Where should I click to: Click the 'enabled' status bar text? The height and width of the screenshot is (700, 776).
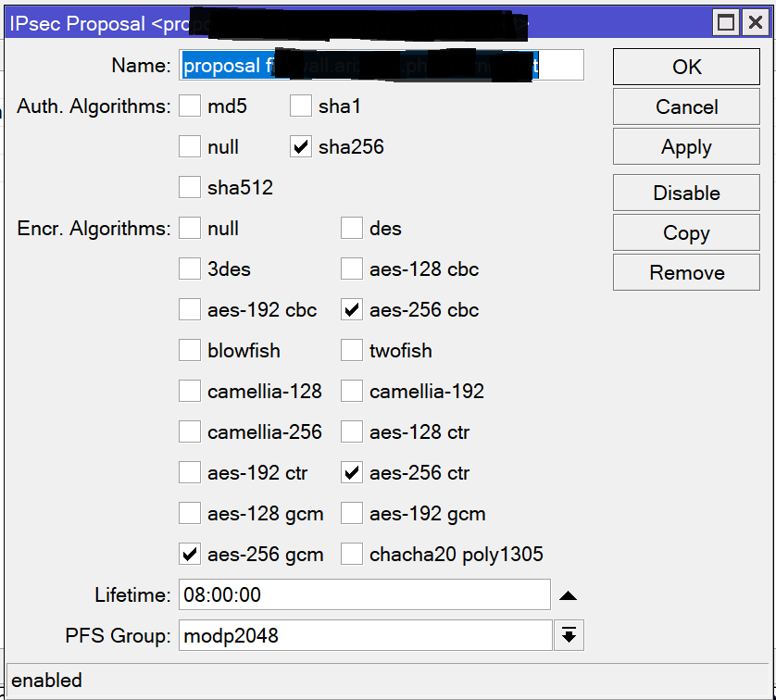coord(46,681)
